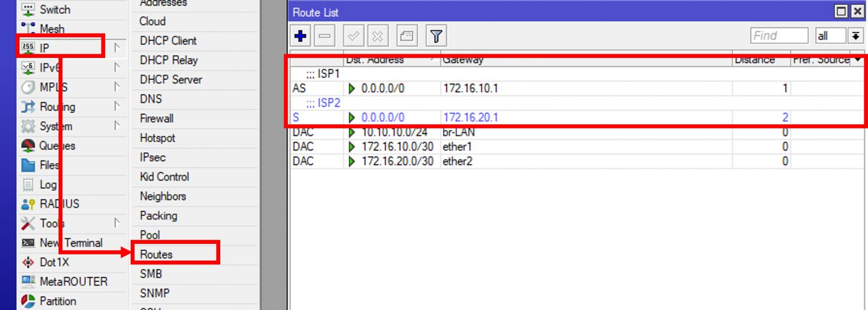This screenshot has height=310, width=868.
Task: Select the route with gateway 172.16.10.1
Action: click(x=470, y=88)
